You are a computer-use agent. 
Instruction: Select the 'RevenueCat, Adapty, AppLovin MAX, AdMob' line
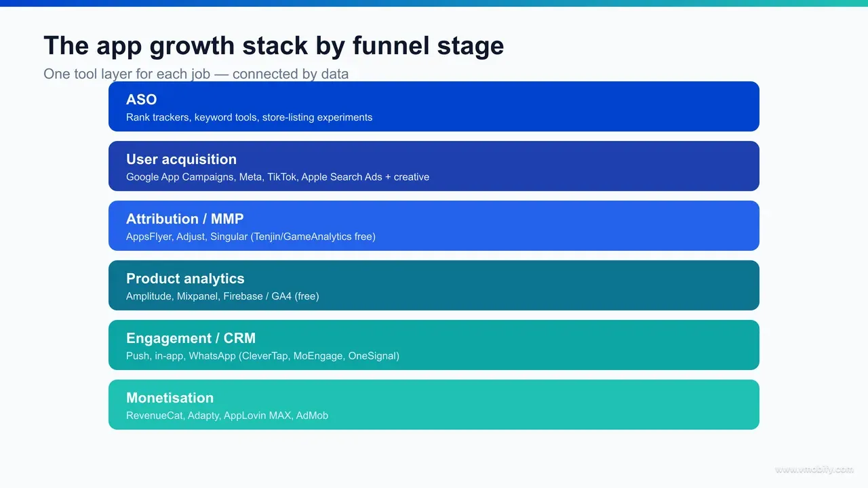(227, 415)
